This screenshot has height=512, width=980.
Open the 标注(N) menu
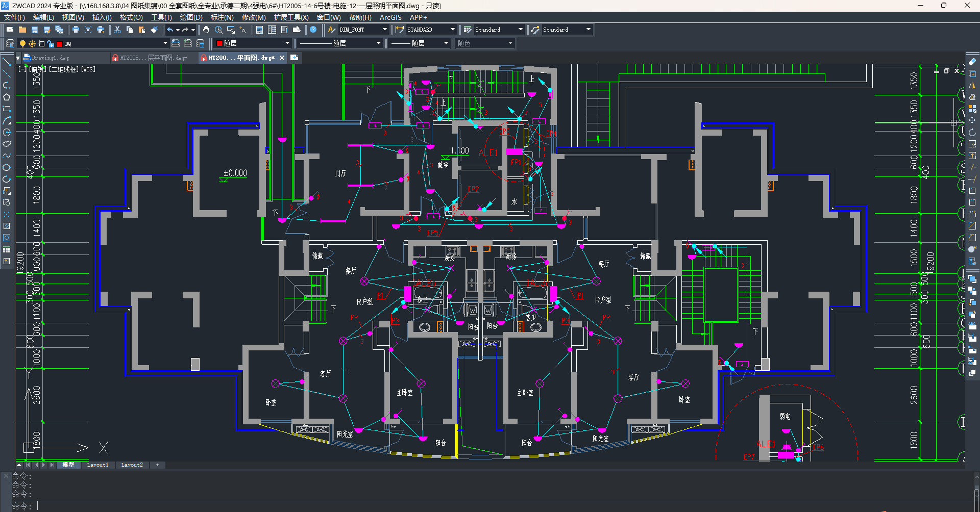click(222, 17)
